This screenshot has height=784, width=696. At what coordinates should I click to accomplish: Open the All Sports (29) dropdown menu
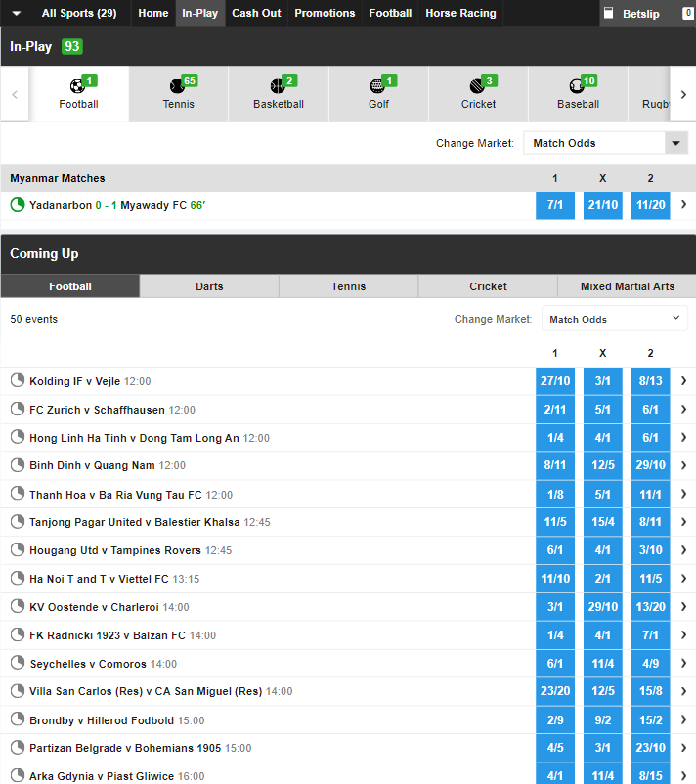pos(65,13)
